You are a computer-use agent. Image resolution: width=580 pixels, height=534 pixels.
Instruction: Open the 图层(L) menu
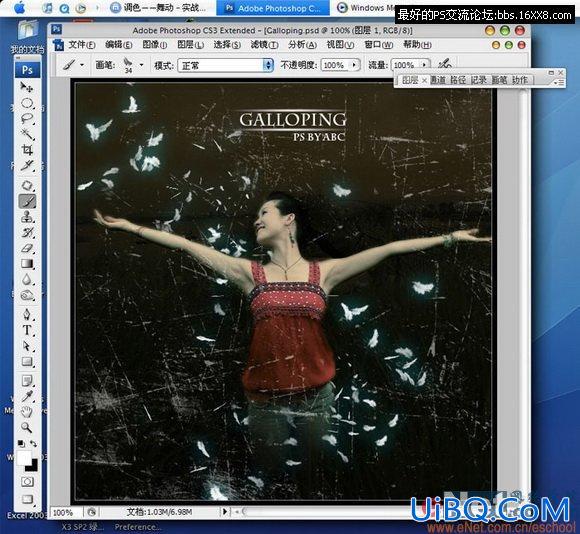coord(190,45)
